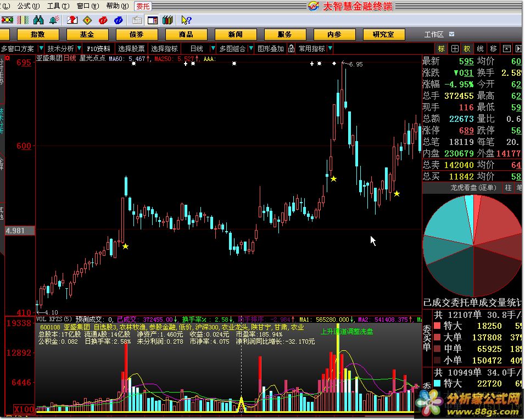This screenshot has height=420, width=525.
Task: Switch to the 研究室 tab
Action: [x=383, y=35]
